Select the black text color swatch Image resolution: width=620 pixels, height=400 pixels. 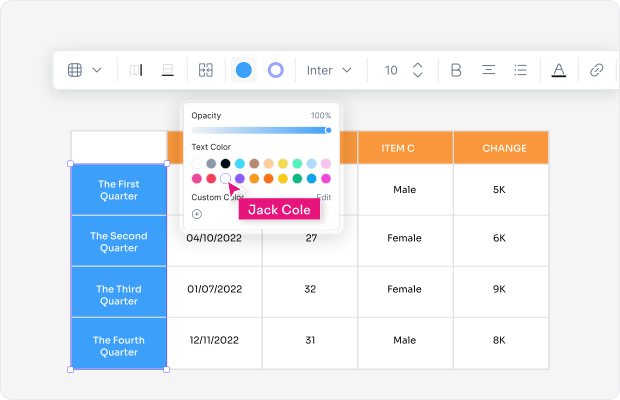[x=225, y=163]
